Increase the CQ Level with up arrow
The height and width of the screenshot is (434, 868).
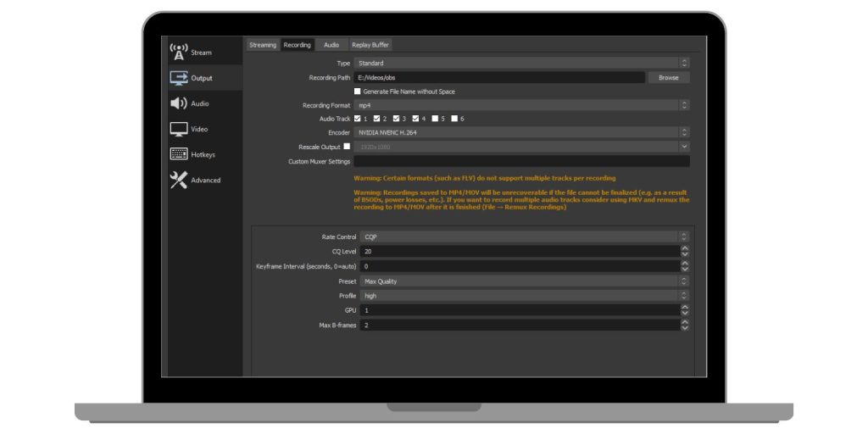click(x=685, y=248)
